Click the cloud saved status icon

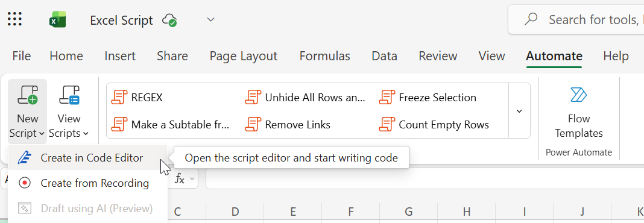(x=169, y=20)
